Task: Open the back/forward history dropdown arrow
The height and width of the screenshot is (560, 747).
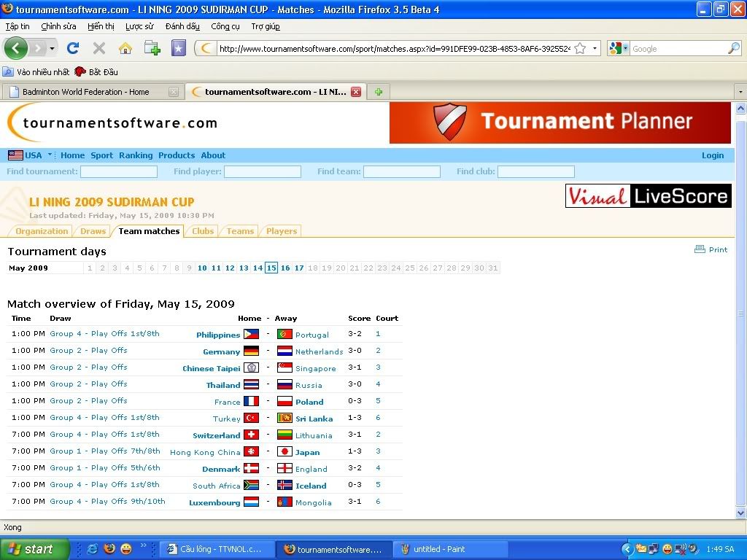Action: [52, 49]
